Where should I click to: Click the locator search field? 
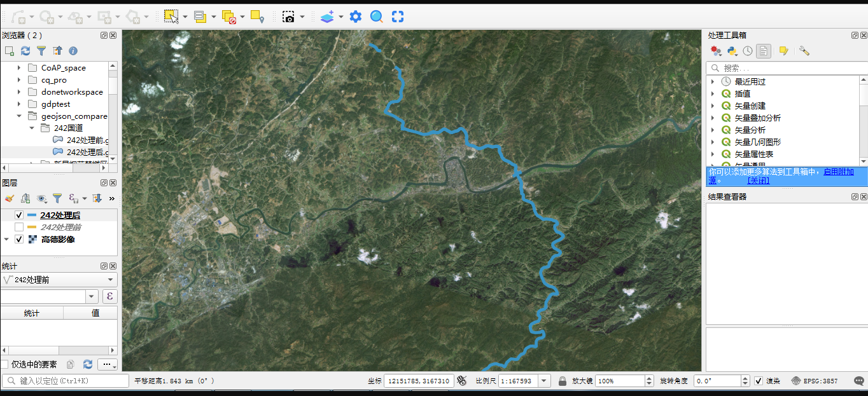click(x=66, y=381)
